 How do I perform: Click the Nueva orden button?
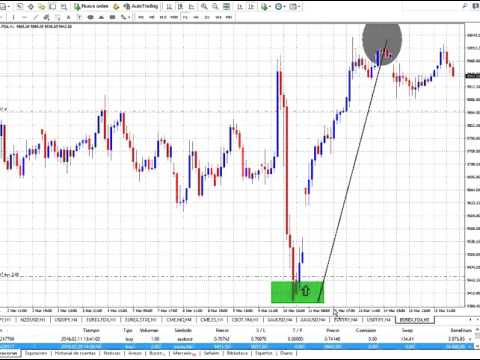pos(92,6)
